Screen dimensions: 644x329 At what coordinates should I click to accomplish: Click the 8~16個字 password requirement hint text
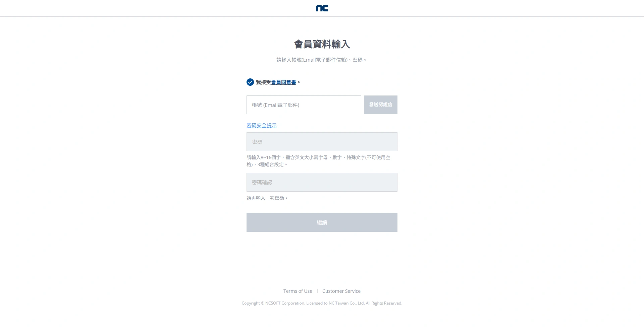tap(318, 161)
